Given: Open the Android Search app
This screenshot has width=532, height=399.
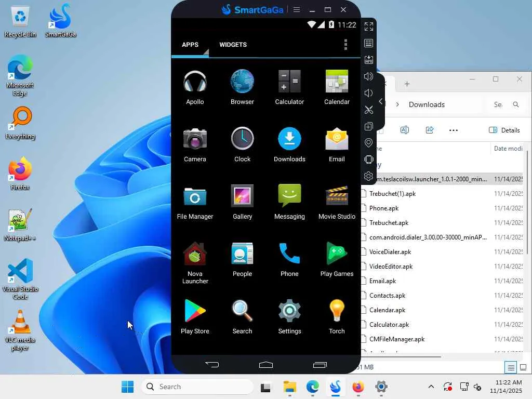Looking at the screenshot, I should (242, 316).
